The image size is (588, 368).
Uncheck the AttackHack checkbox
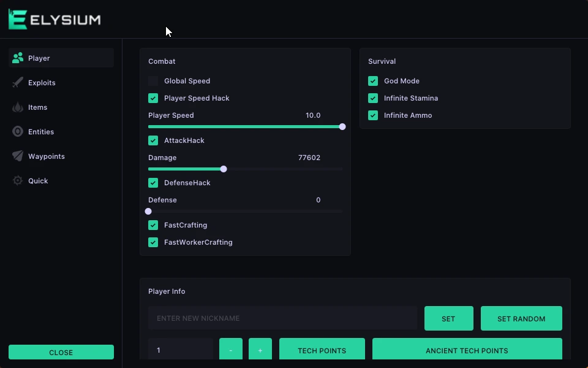point(153,140)
